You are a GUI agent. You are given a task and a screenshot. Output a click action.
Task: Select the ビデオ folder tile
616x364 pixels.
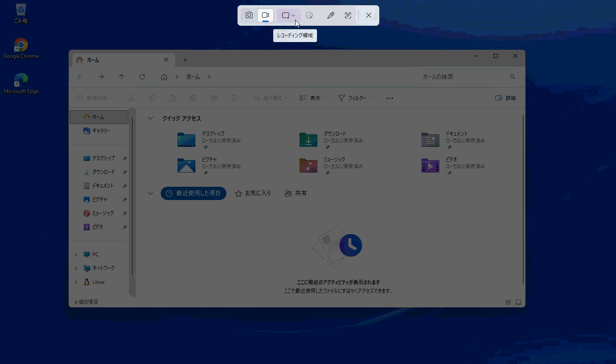[x=454, y=166]
